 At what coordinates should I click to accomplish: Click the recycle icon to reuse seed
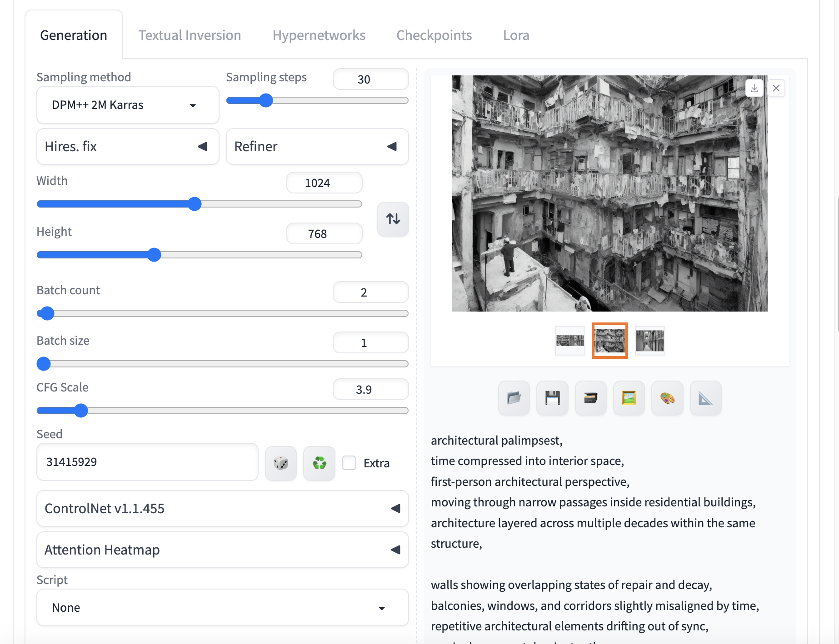pos(319,463)
